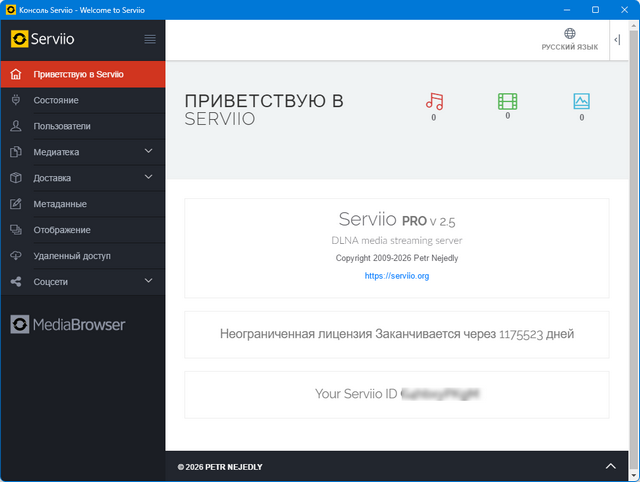Open the Пользователи menu item
Viewport: 640px width, 482px height.
coord(83,126)
